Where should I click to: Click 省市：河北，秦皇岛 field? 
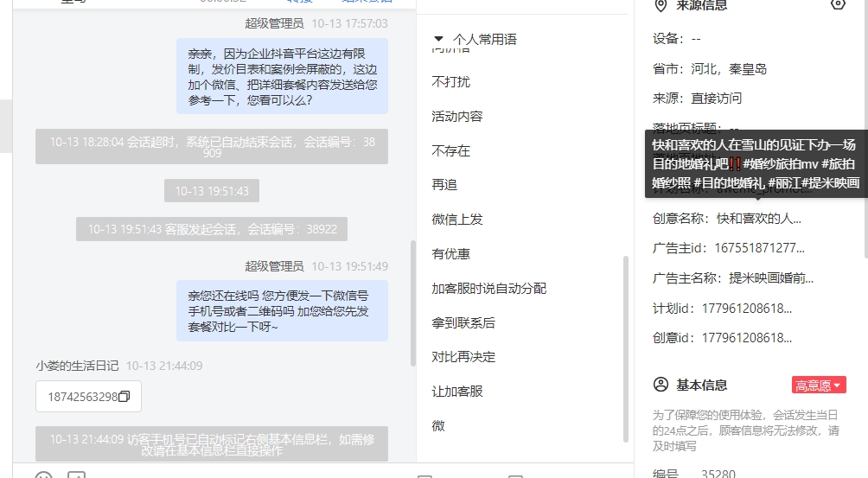pos(710,68)
